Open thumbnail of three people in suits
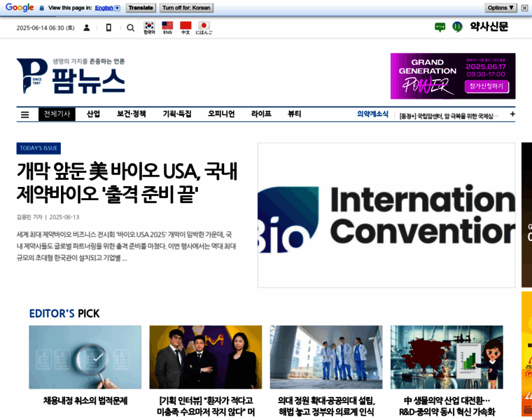This screenshot has height=420, width=532. coord(206,357)
